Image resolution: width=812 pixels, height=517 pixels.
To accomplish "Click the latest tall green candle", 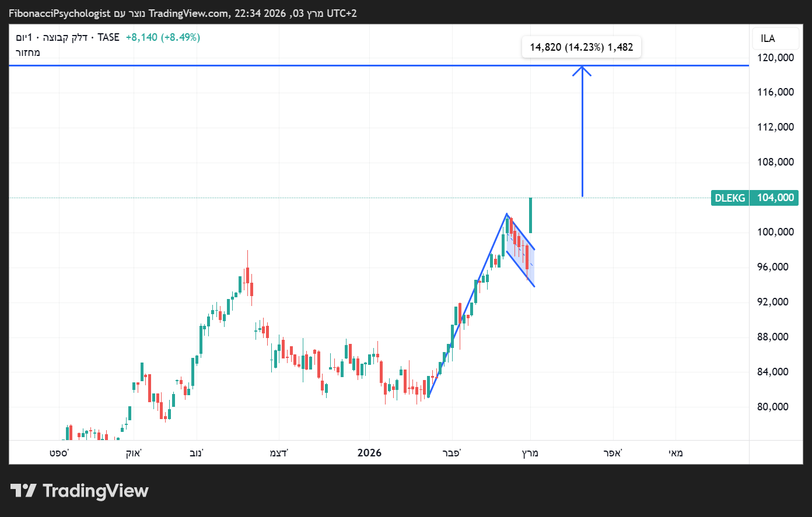I will pos(530,216).
